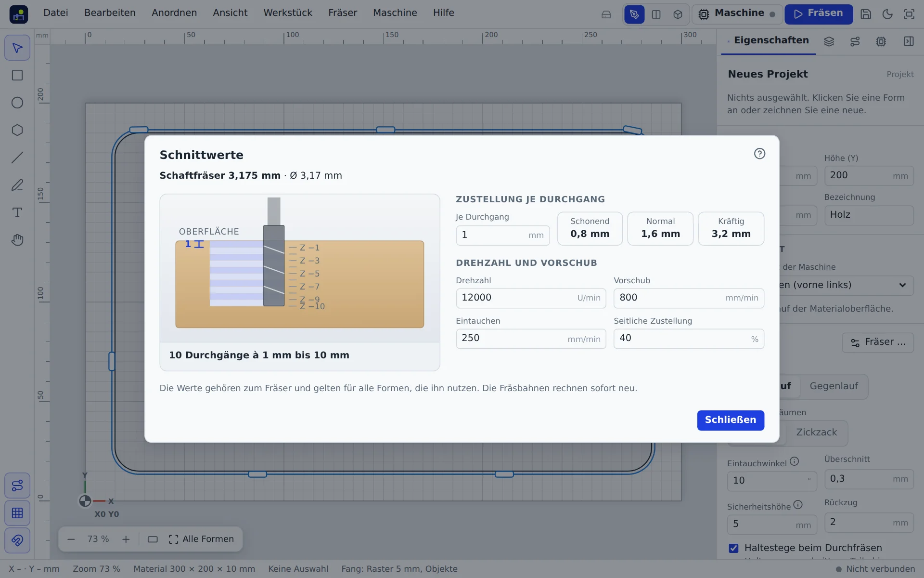Image resolution: width=924 pixels, height=578 pixels.
Task: Click help icon in Schnittwerte dialog
Action: point(759,154)
